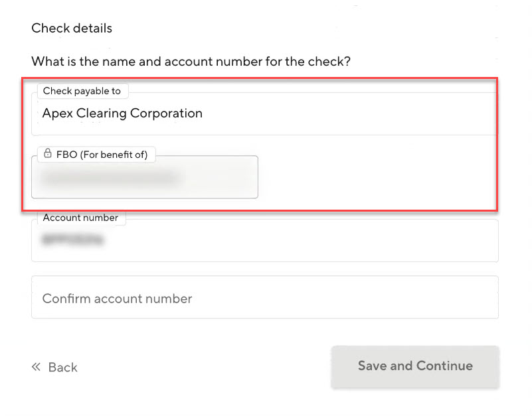This screenshot has height=416, width=532.
Task: Click the blurred FBO beneficiary name
Action: tap(110, 178)
